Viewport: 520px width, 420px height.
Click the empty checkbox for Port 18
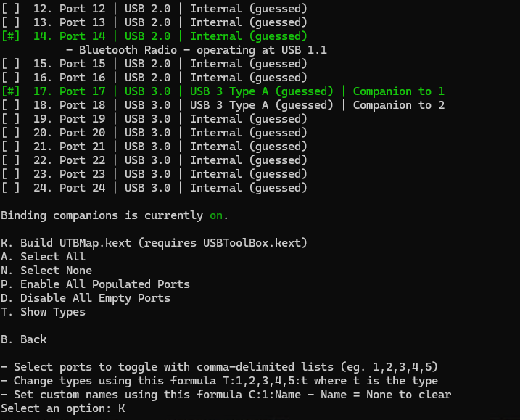pos(11,105)
